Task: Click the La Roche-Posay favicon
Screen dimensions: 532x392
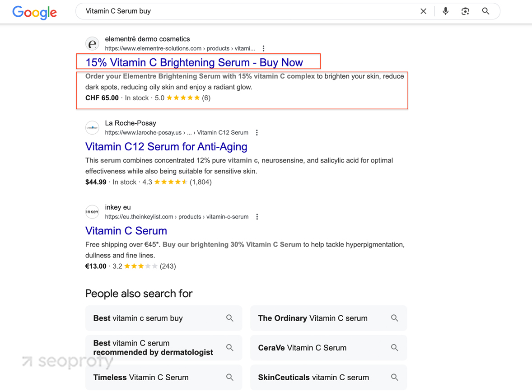Action: pos(92,128)
